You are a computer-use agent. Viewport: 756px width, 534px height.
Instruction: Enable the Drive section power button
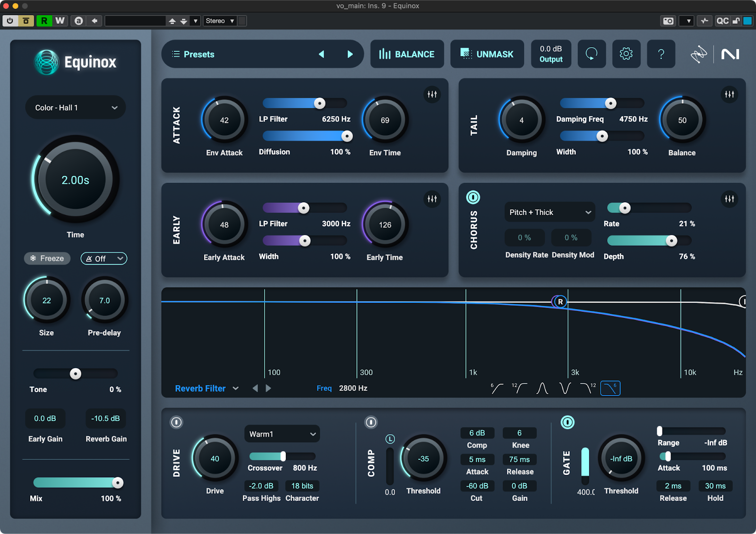pos(176,422)
